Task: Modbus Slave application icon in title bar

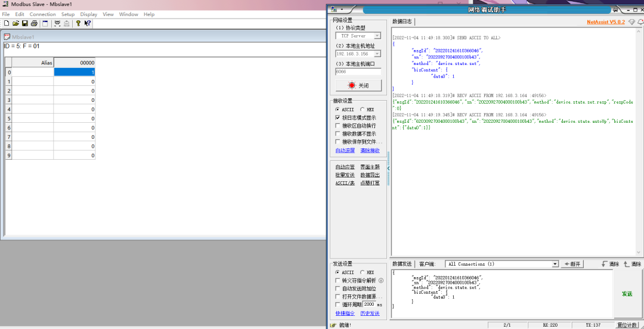Action: 6,4
